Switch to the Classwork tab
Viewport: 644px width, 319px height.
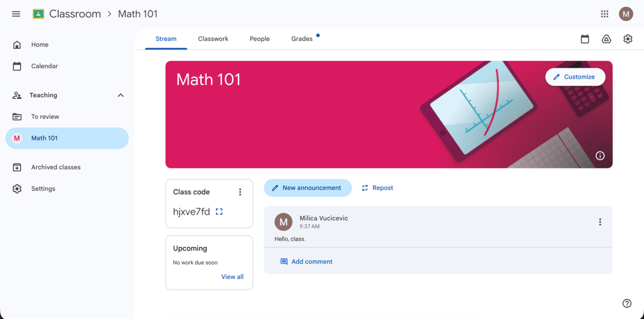213,39
